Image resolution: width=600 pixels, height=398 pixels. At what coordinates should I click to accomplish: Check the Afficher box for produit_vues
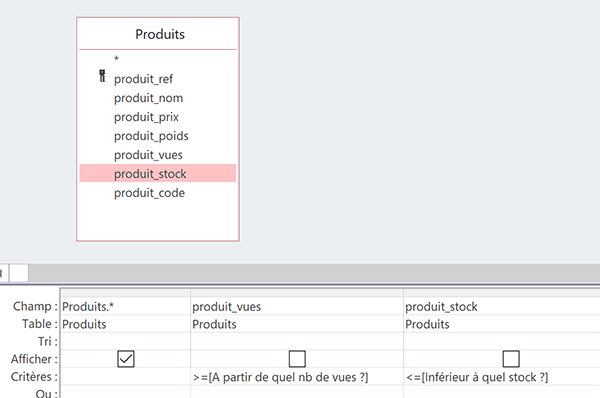pyautogui.click(x=297, y=359)
